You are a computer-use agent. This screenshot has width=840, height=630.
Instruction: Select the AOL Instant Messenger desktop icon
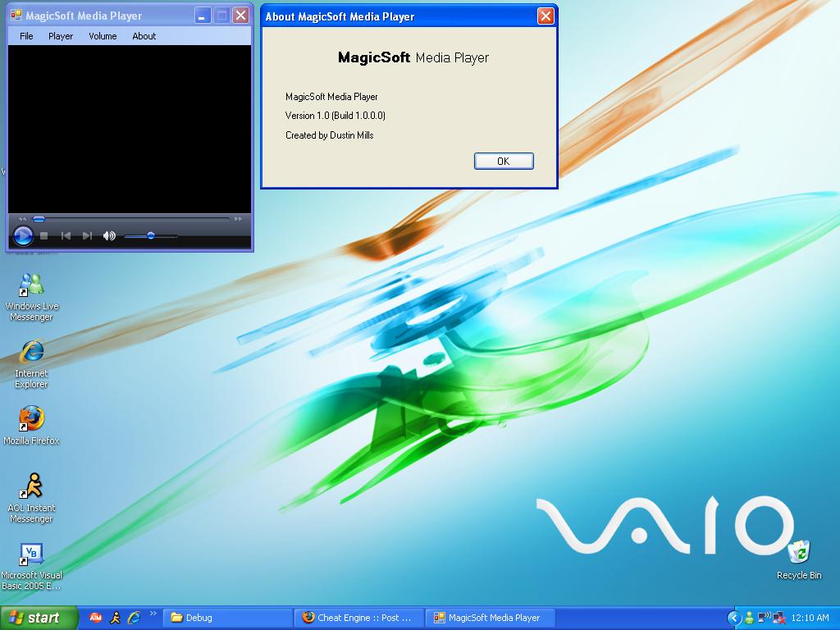point(32,498)
